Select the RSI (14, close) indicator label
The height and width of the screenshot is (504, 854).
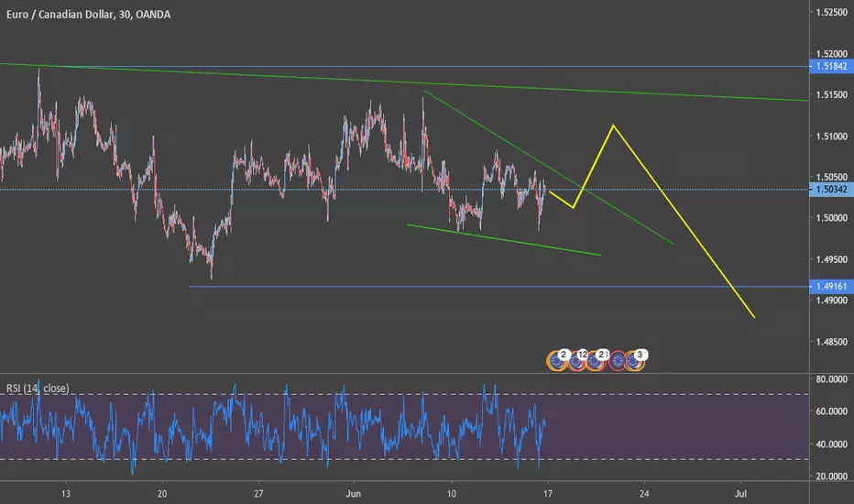point(38,389)
